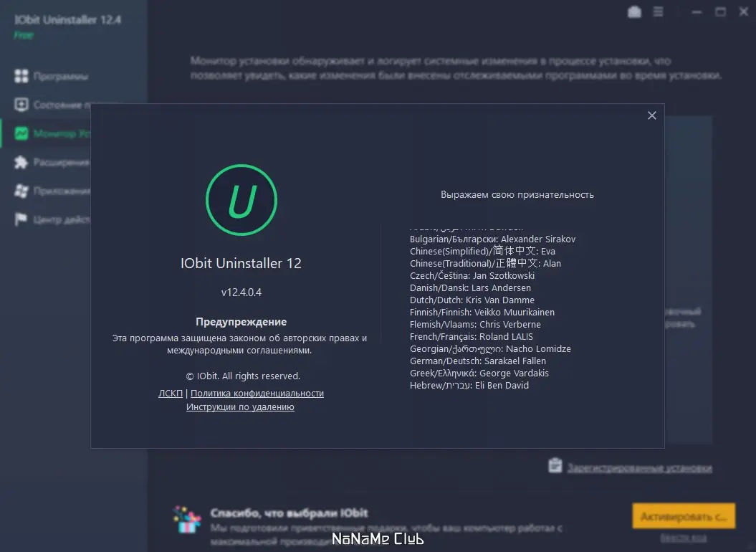This screenshot has width=756, height=552.
Task: Select the Georgian: Nacho Lomidze line
Action: [490, 349]
